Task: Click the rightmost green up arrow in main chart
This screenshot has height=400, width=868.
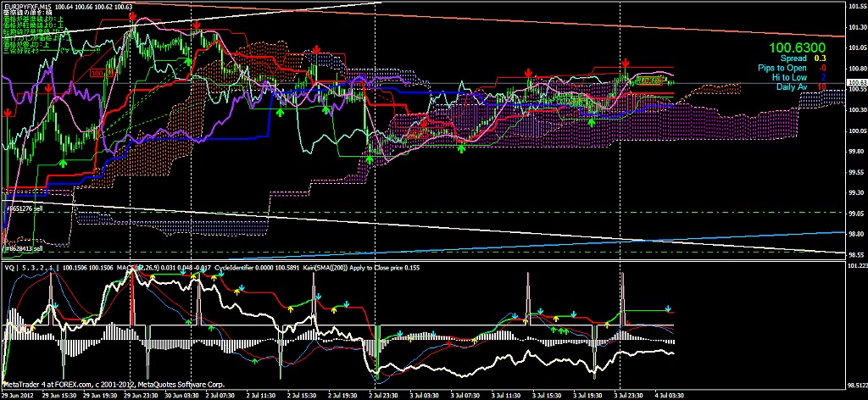Action: coord(592,122)
